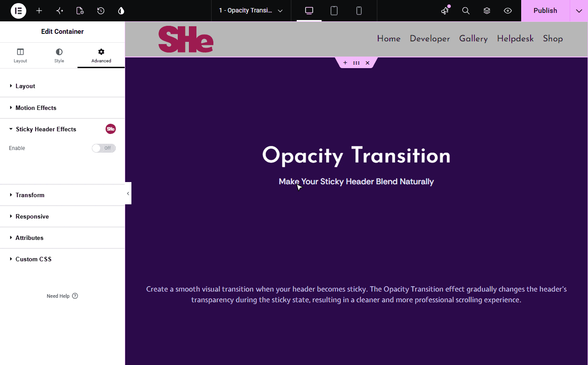Expand the Motion Effects section

click(62, 108)
